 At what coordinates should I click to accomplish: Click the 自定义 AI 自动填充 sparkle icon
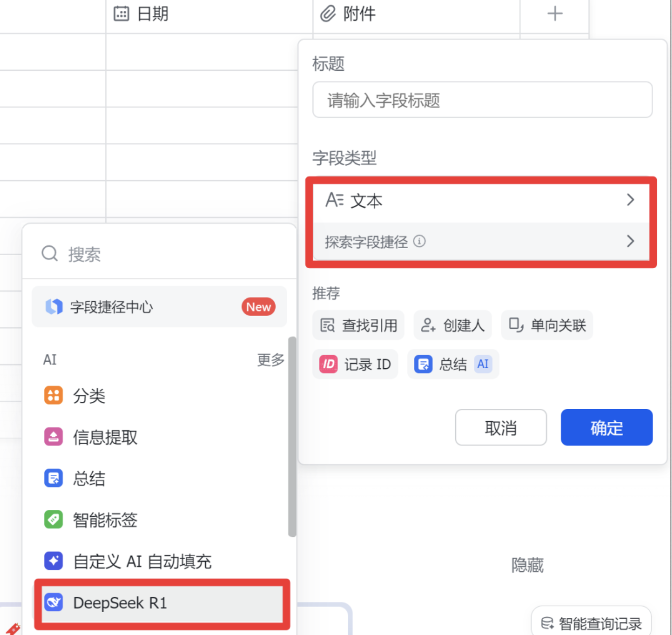[x=53, y=561]
